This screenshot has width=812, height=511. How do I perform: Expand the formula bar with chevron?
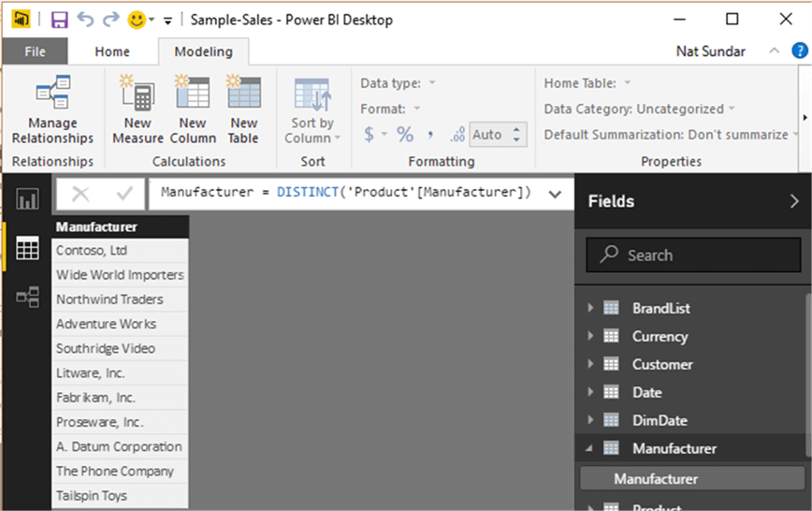point(555,195)
